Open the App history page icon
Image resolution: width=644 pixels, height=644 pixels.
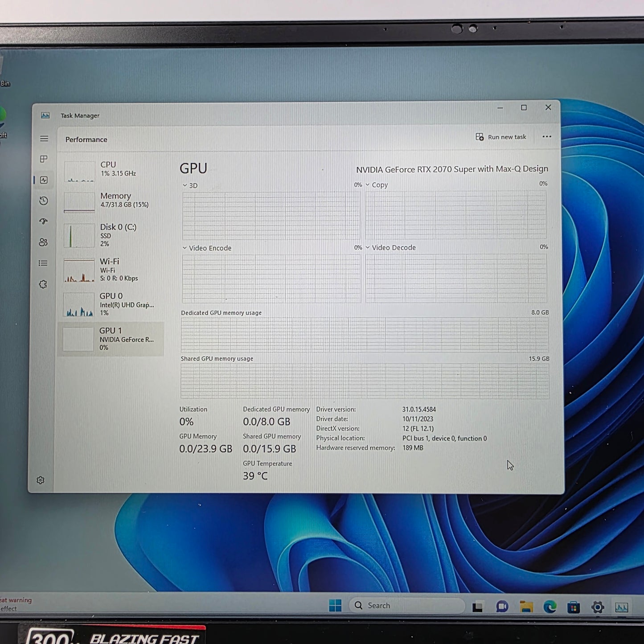point(44,201)
